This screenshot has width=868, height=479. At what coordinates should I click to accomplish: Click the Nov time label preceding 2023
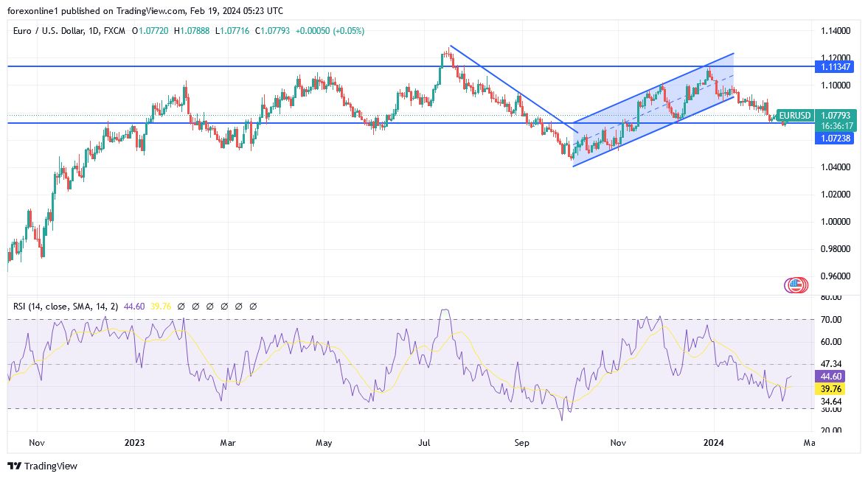pyautogui.click(x=37, y=442)
